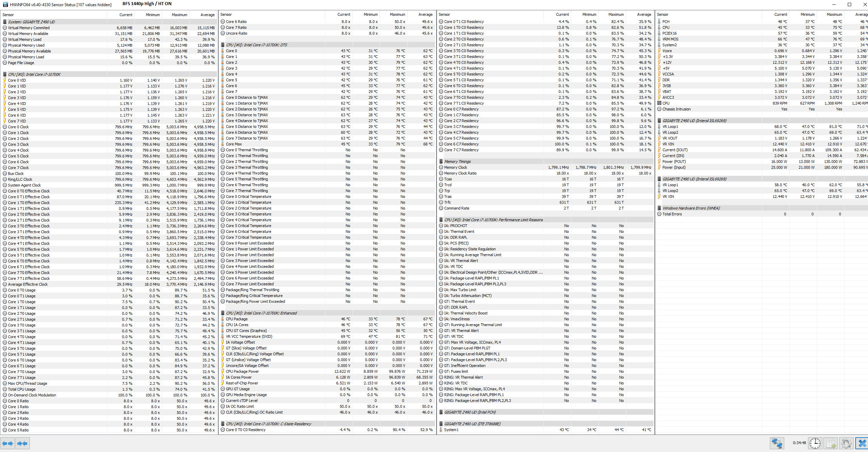Select IA OC Ratio Limit row
868x452 pixels.
(x=327, y=406)
